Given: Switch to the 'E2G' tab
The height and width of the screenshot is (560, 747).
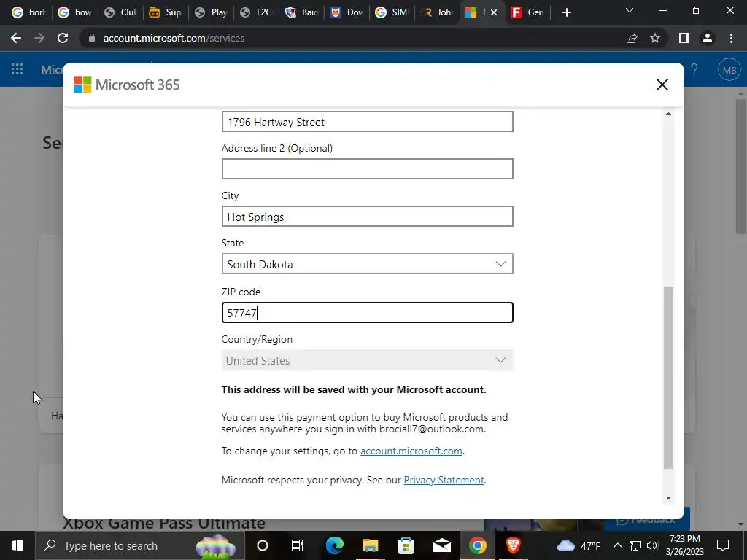Looking at the screenshot, I should [x=256, y=12].
